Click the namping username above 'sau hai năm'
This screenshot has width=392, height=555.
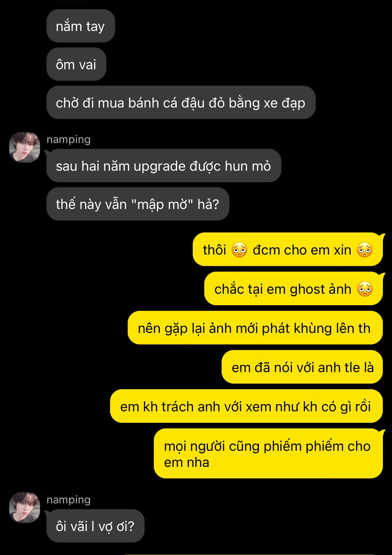[69, 139]
